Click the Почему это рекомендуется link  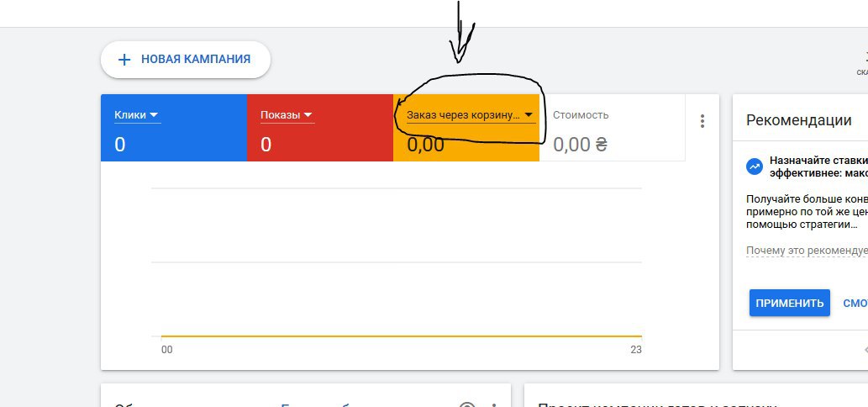click(808, 251)
